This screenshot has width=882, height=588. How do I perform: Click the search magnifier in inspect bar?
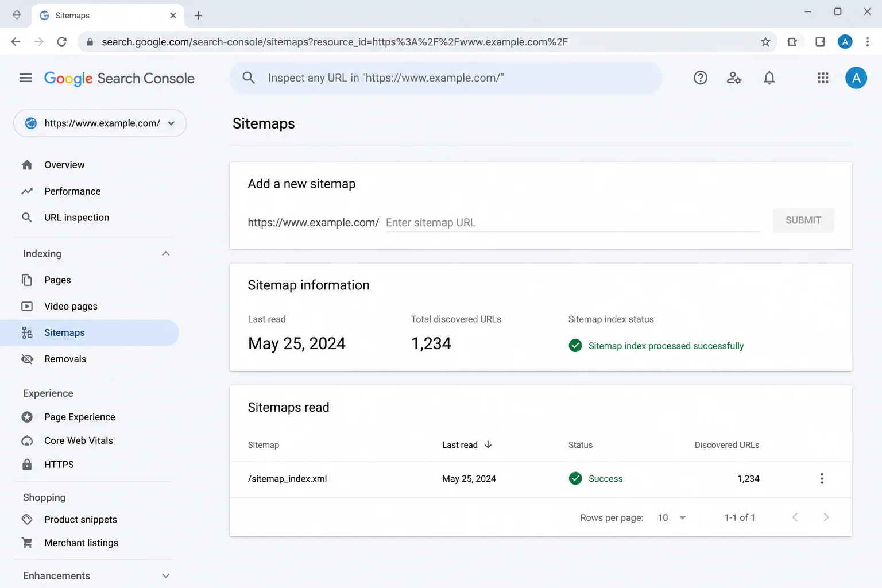(249, 78)
